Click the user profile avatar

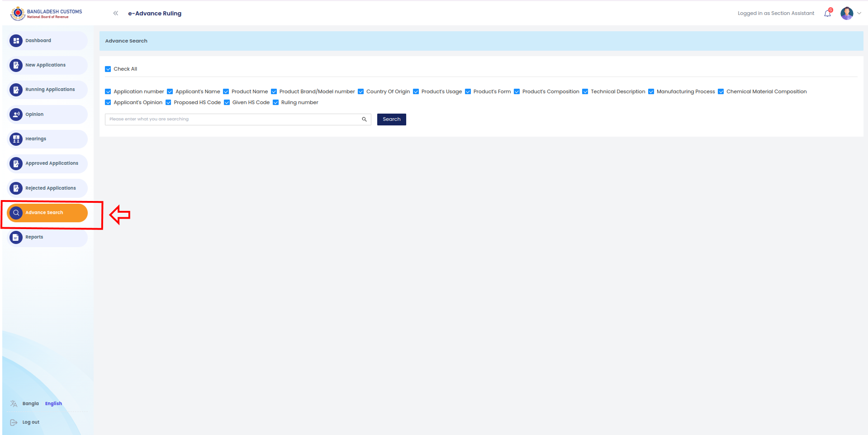pos(847,13)
